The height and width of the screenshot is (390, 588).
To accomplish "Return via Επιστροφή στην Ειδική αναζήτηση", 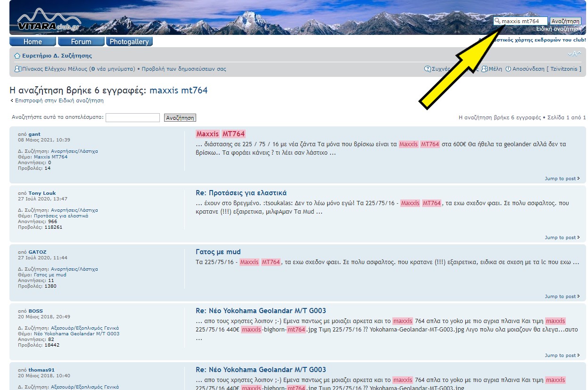I will [59, 100].
